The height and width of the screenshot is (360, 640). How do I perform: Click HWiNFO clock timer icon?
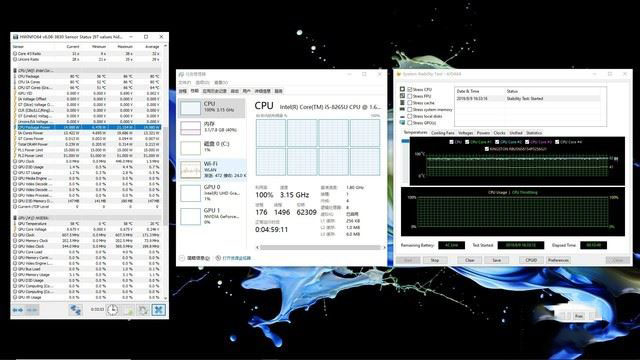(x=113, y=310)
